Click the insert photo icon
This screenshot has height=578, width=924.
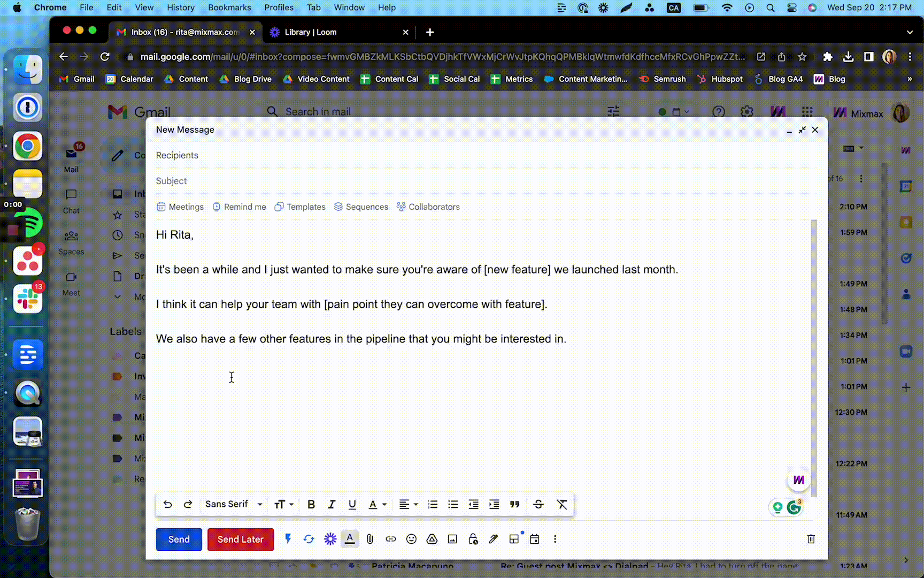[x=452, y=539]
